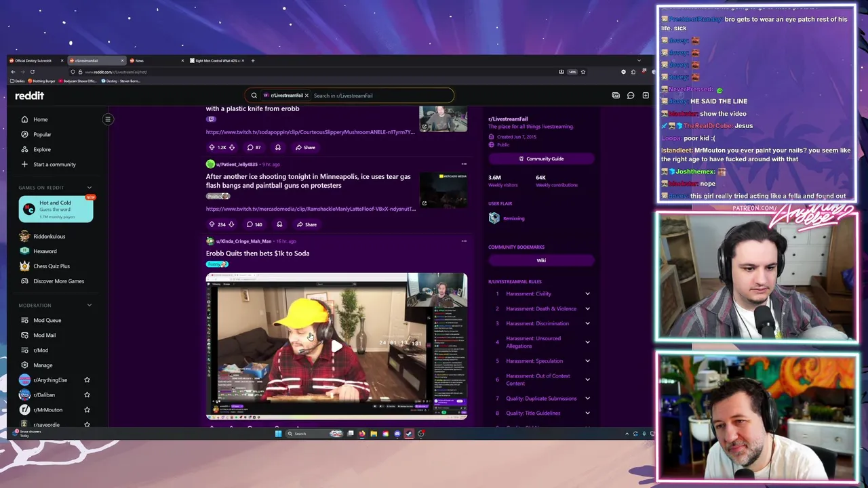Click the create post plus icon
The height and width of the screenshot is (488, 868).
tap(646, 96)
